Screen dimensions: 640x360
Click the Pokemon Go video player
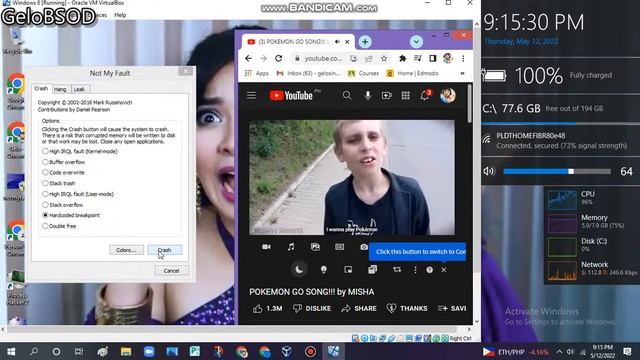352,178
